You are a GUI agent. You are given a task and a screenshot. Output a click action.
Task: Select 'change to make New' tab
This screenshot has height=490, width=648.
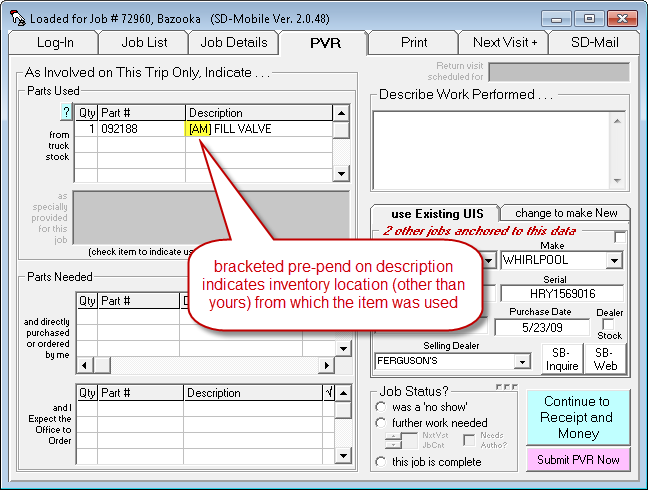click(x=565, y=213)
